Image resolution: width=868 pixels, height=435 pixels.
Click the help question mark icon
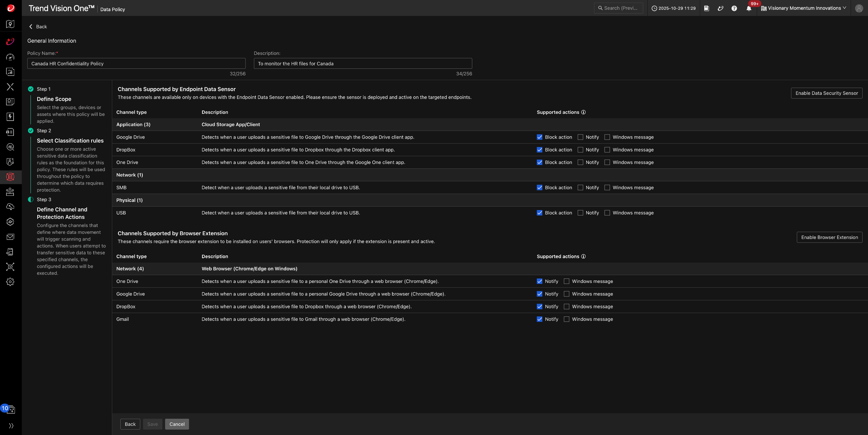734,8
